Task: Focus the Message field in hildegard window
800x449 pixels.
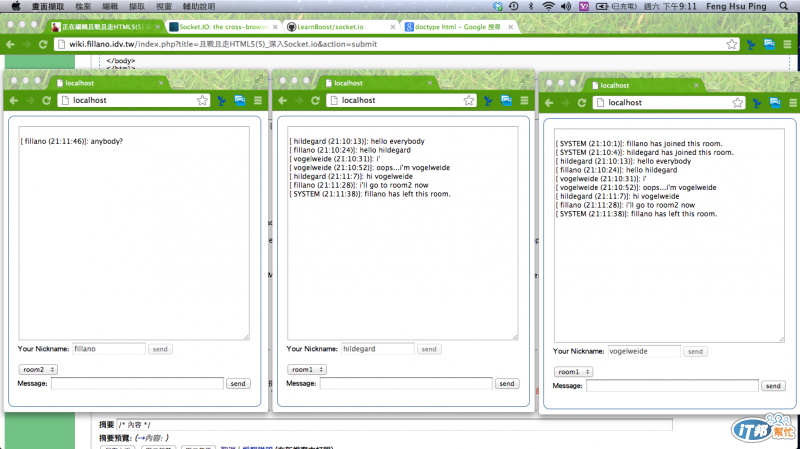Action: pos(406,384)
